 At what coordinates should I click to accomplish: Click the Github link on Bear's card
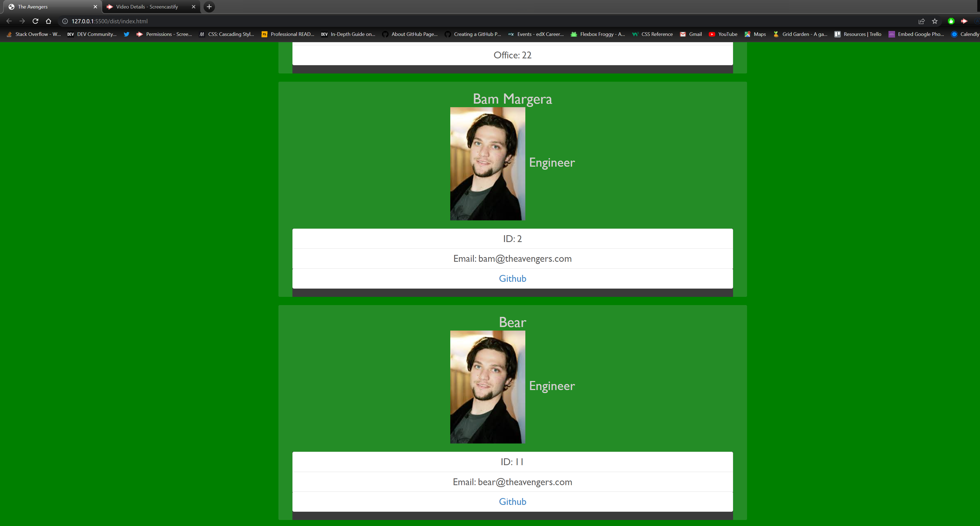click(512, 501)
